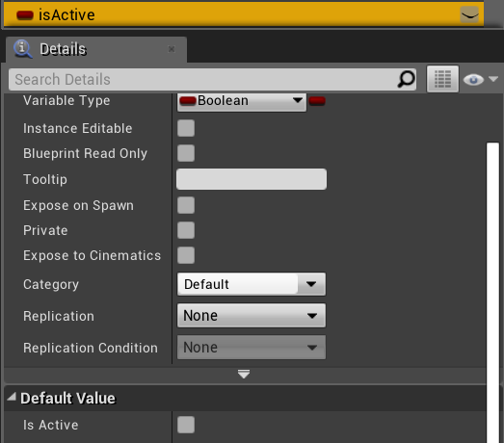Toggle the Blueprint Read Only checkbox
Screen dimensions: 504x443
[x=186, y=153]
